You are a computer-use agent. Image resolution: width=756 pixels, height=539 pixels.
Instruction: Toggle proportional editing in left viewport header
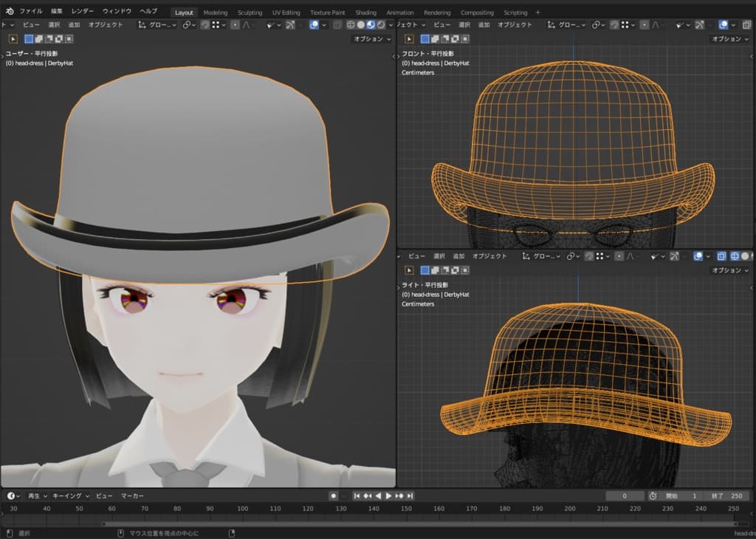point(235,25)
